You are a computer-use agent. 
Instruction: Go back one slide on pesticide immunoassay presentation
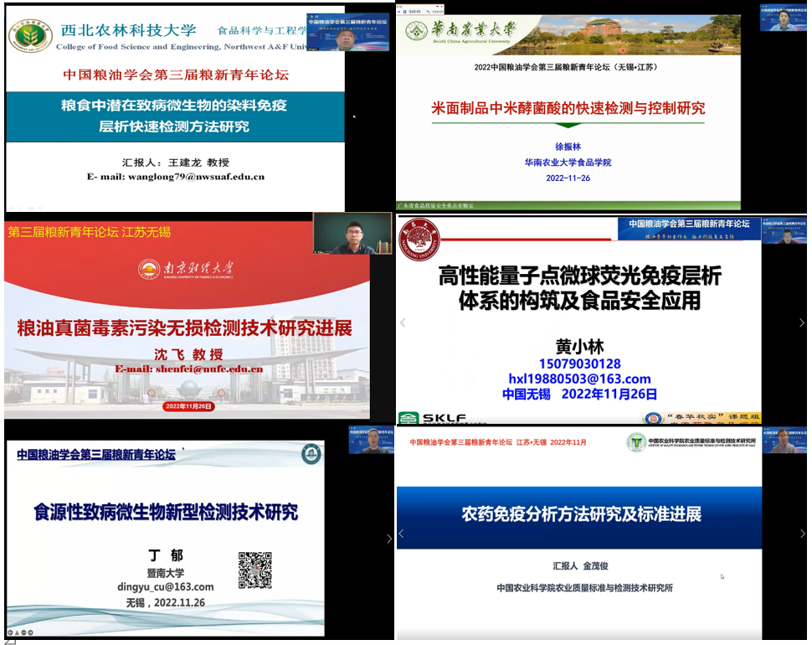401,534
